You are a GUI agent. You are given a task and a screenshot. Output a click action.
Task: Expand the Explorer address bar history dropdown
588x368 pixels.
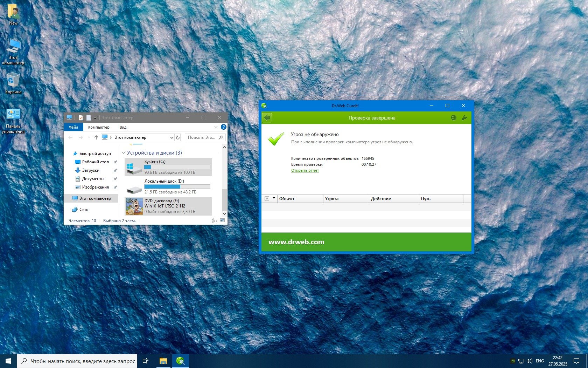171,137
